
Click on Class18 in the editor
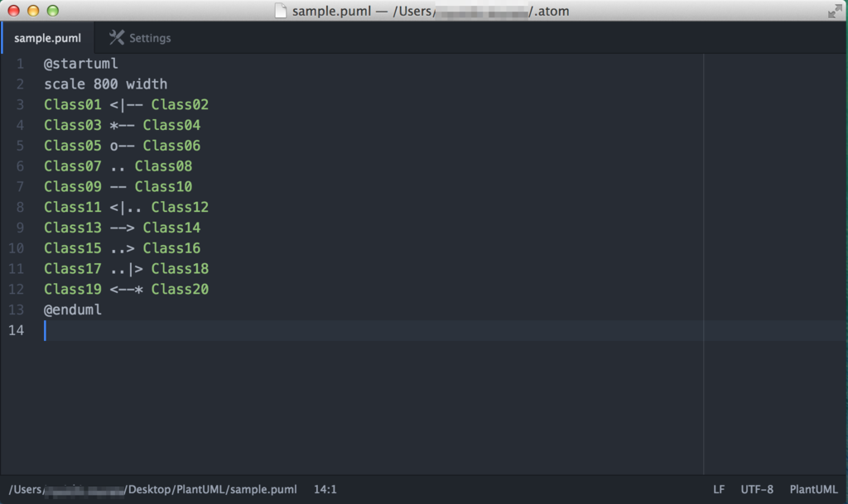[x=180, y=269]
